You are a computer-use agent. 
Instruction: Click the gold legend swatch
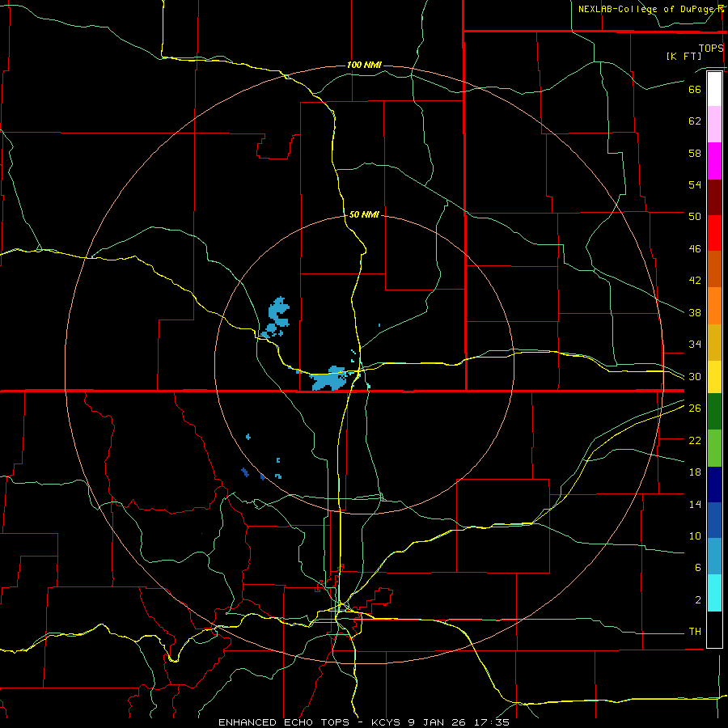(714, 341)
